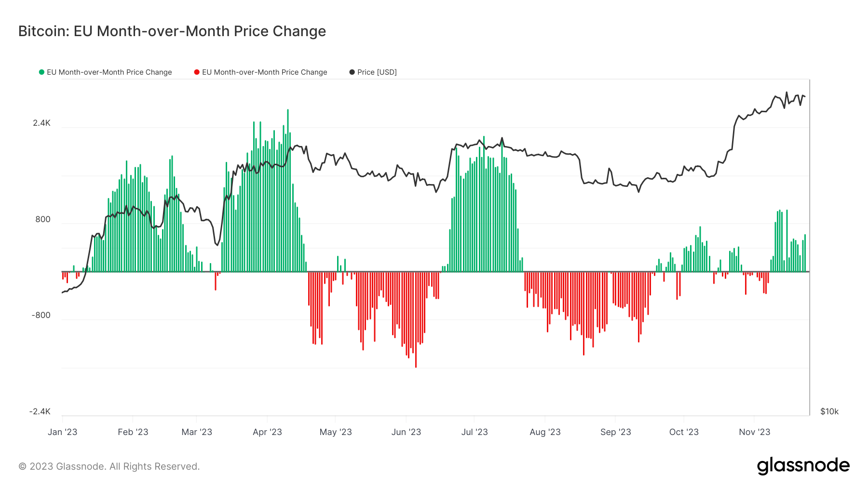Toggle the red EU Month-over-Month series label
868x488 pixels.
coord(264,72)
